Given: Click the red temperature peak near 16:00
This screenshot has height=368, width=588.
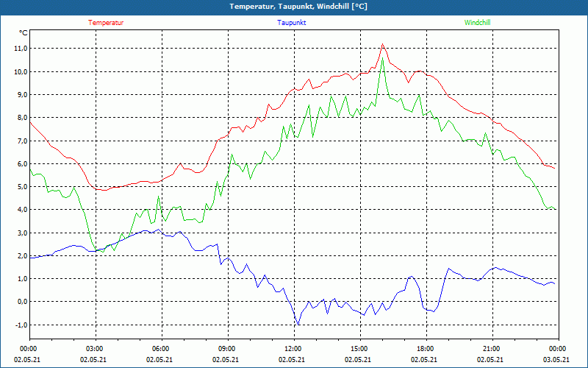Looking at the screenshot, I should click(382, 44).
